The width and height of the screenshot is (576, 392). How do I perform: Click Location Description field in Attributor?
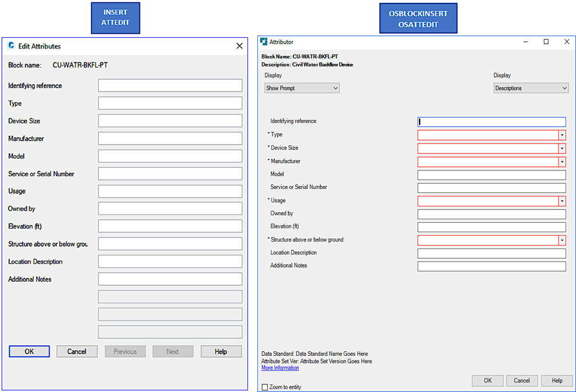coord(491,253)
